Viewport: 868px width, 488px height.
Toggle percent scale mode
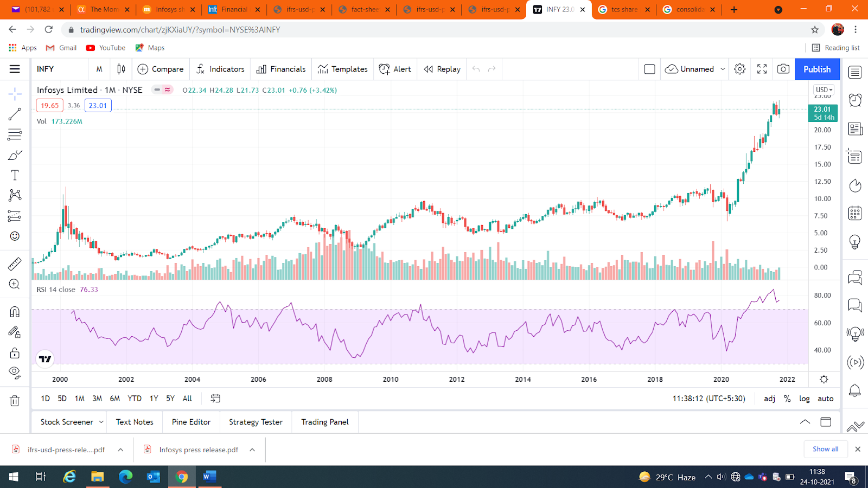(x=787, y=399)
